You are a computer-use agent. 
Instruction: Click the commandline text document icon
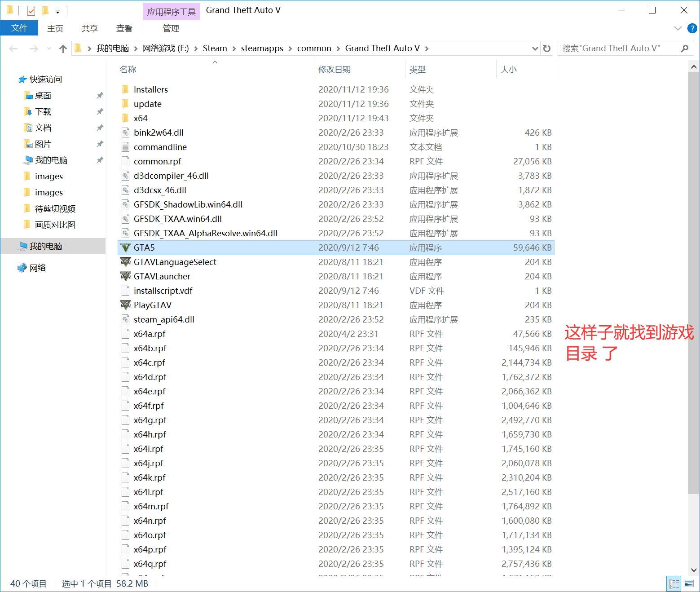pos(126,147)
